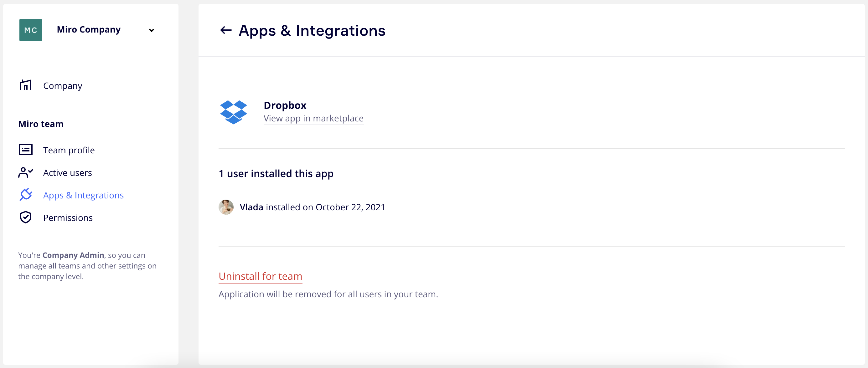
Task: Click the Team profile card icon
Action: coord(26,150)
